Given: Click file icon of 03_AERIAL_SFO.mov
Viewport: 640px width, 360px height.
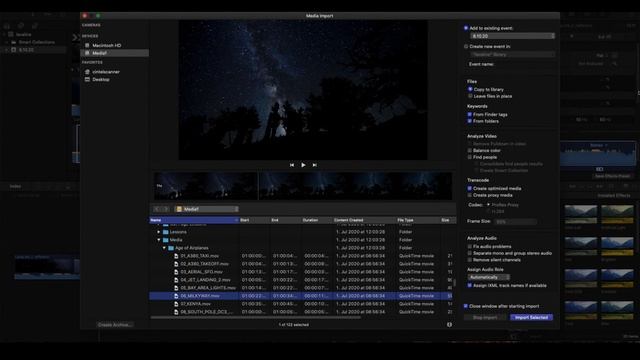Looking at the screenshot, I should (176, 272).
